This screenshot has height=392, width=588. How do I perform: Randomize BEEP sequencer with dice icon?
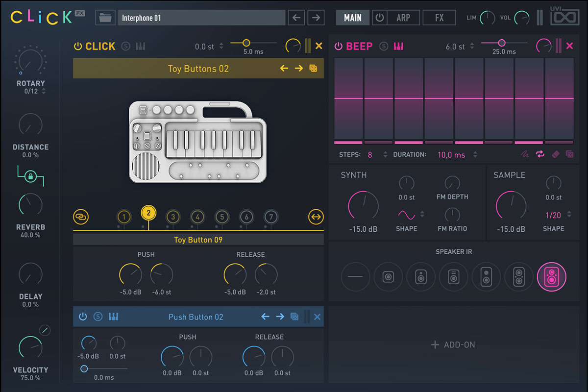point(569,154)
